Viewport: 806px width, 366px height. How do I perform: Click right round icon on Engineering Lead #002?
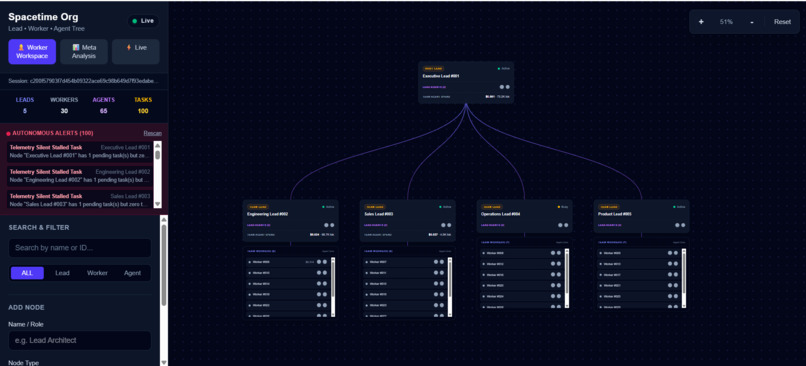333,225
